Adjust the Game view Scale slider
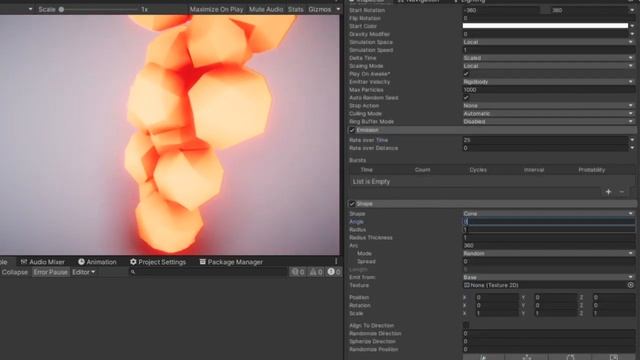 tap(98, 9)
